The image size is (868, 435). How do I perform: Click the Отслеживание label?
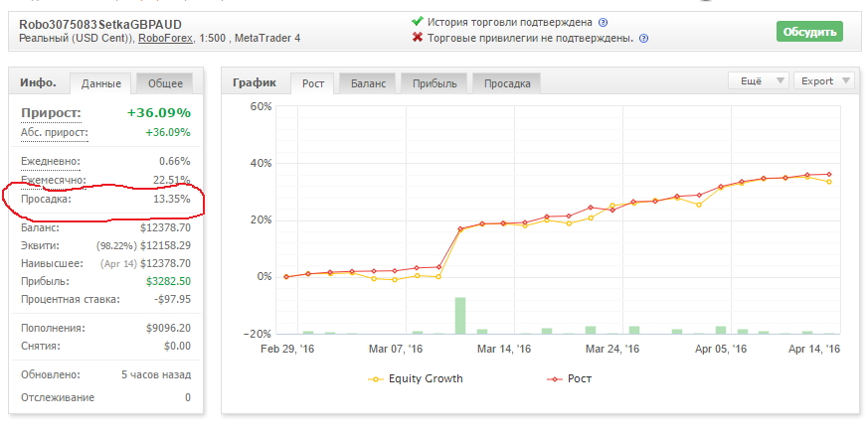tap(58, 397)
